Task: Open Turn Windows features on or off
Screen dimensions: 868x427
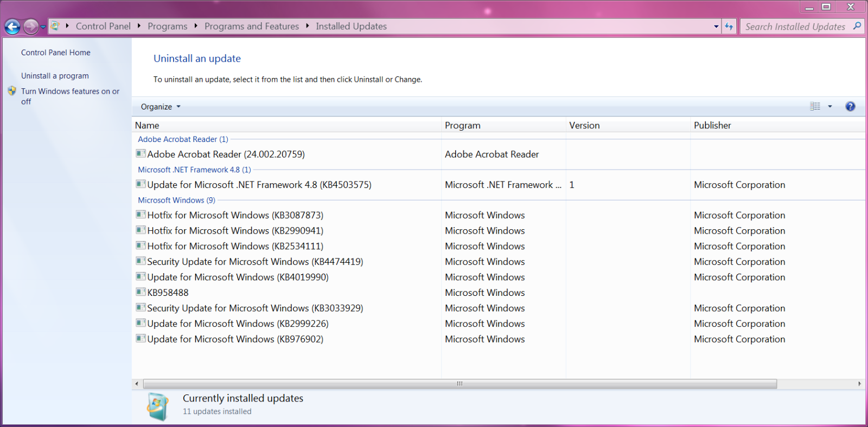Action: coord(70,96)
